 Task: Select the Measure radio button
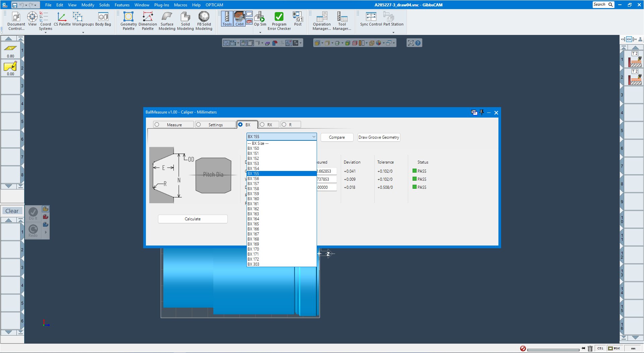157,124
